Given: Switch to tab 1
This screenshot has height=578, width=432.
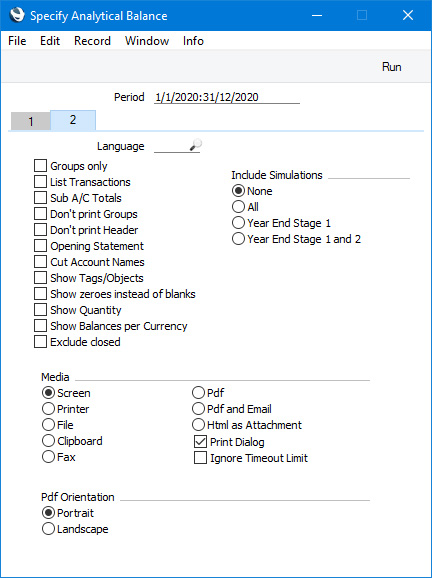Looking at the screenshot, I should coord(31,121).
